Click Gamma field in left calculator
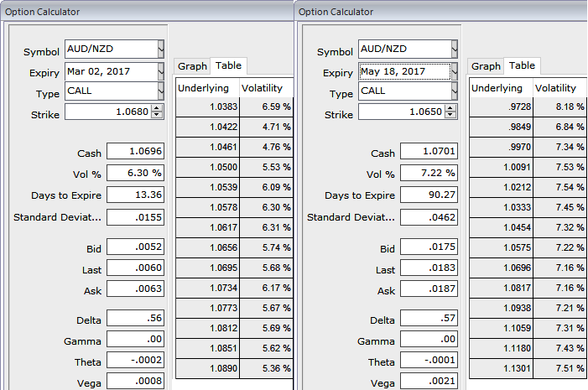The height and width of the screenshot is (390, 588). click(135, 339)
